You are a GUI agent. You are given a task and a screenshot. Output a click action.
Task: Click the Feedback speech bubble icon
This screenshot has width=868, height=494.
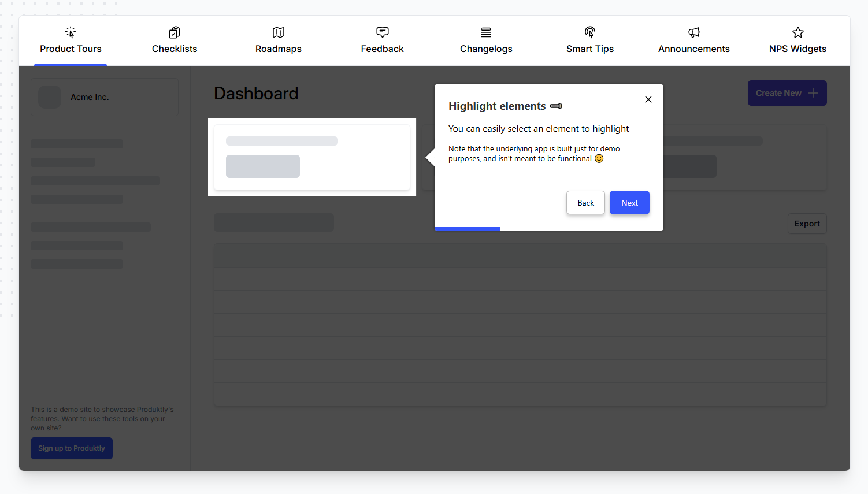(382, 32)
